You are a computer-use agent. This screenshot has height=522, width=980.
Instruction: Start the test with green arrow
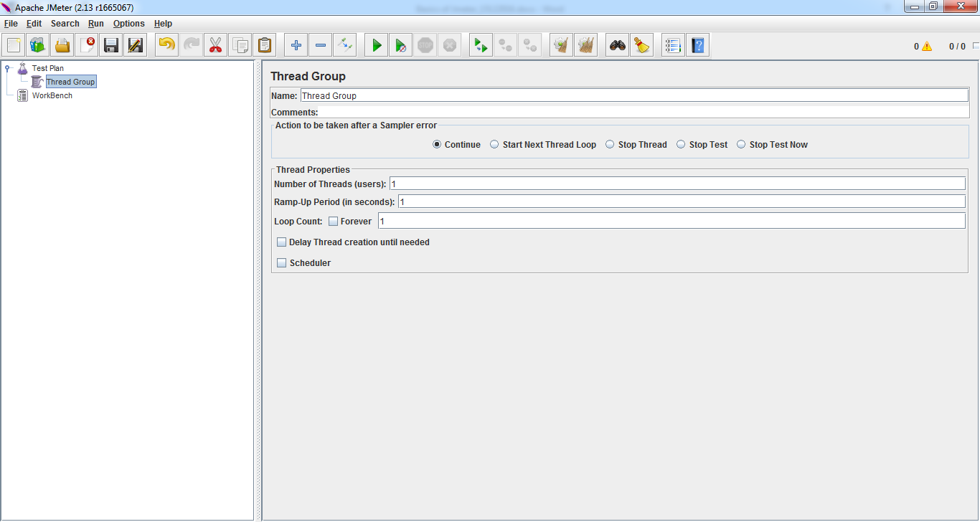click(x=377, y=46)
